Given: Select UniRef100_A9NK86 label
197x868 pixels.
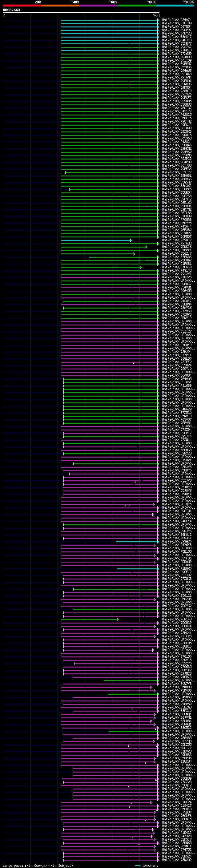Looking at the screenshot, I should point(176,84).
